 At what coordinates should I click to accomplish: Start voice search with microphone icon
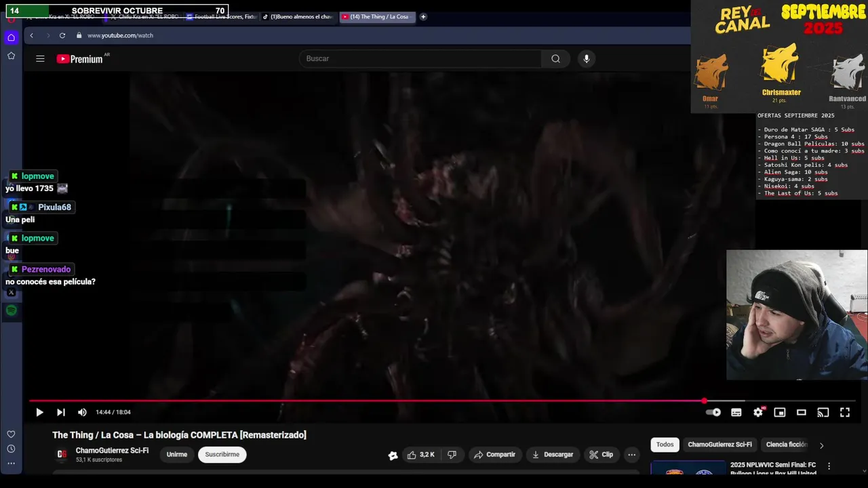pos(587,59)
